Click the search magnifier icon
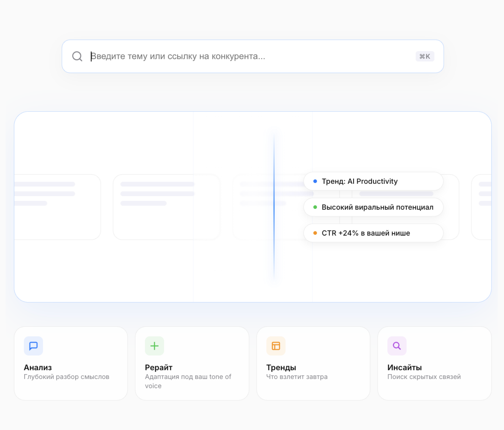Image resolution: width=504 pixels, height=430 pixels. coord(77,56)
